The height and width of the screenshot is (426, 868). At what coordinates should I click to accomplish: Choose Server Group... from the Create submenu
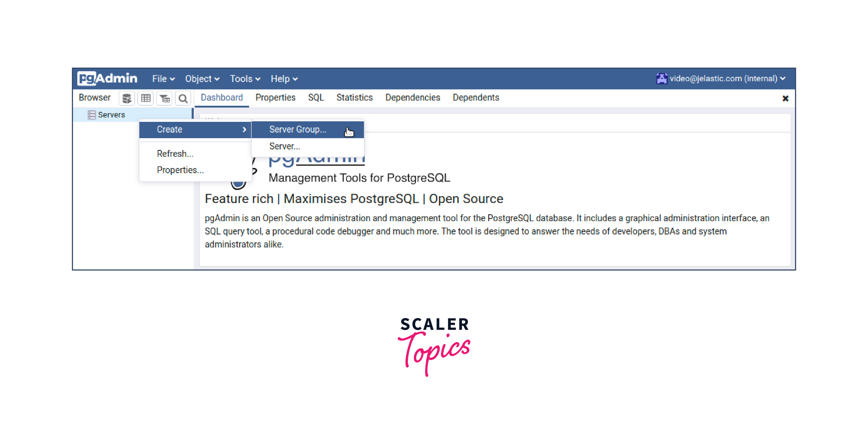pyautogui.click(x=298, y=129)
